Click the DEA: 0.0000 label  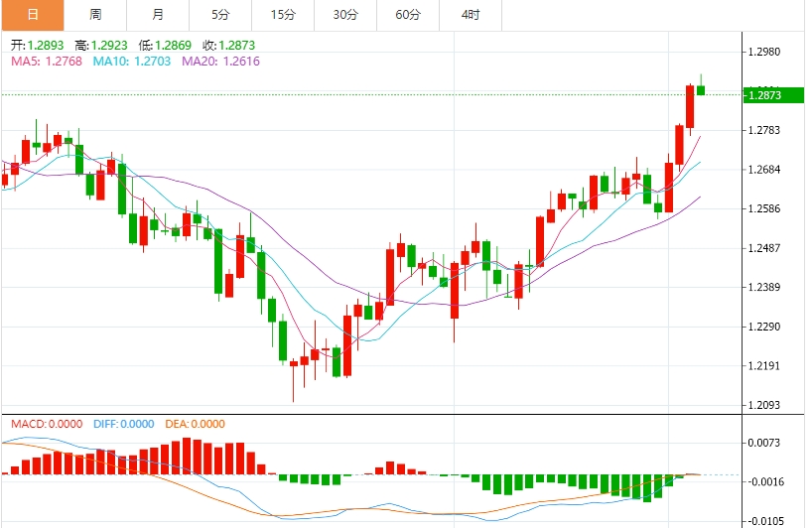(x=196, y=424)
